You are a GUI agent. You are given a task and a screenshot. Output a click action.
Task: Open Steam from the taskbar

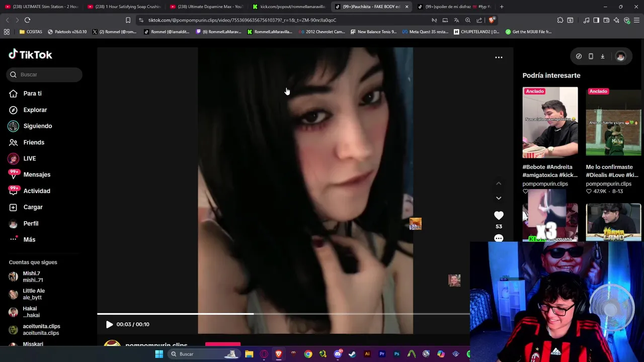(352, 354)
